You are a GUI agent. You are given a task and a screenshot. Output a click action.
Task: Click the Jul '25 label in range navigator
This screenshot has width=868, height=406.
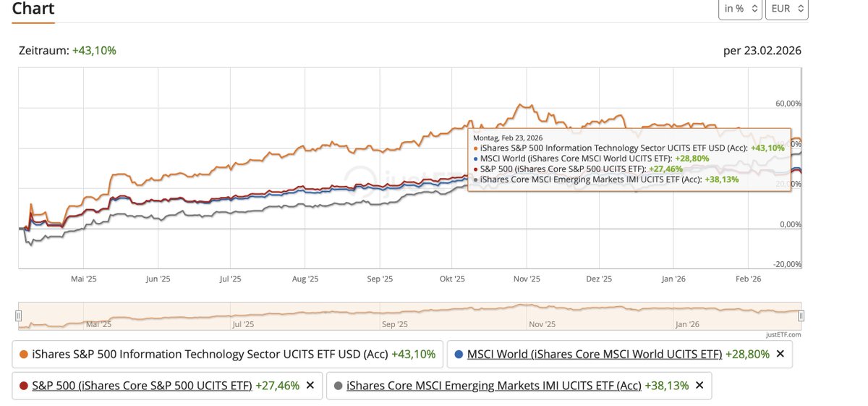[x=244, y=325]
